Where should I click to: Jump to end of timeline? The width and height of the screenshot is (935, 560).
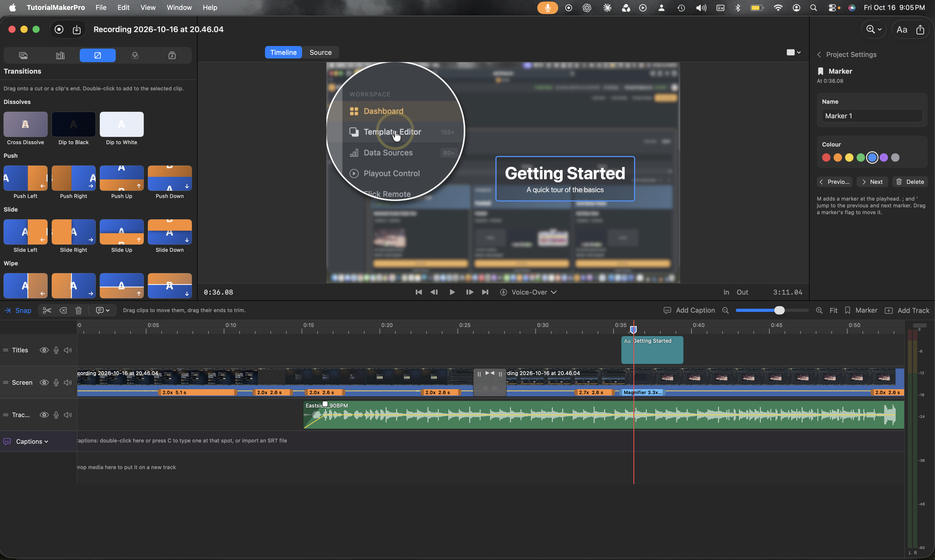click(x=485, y=292)
